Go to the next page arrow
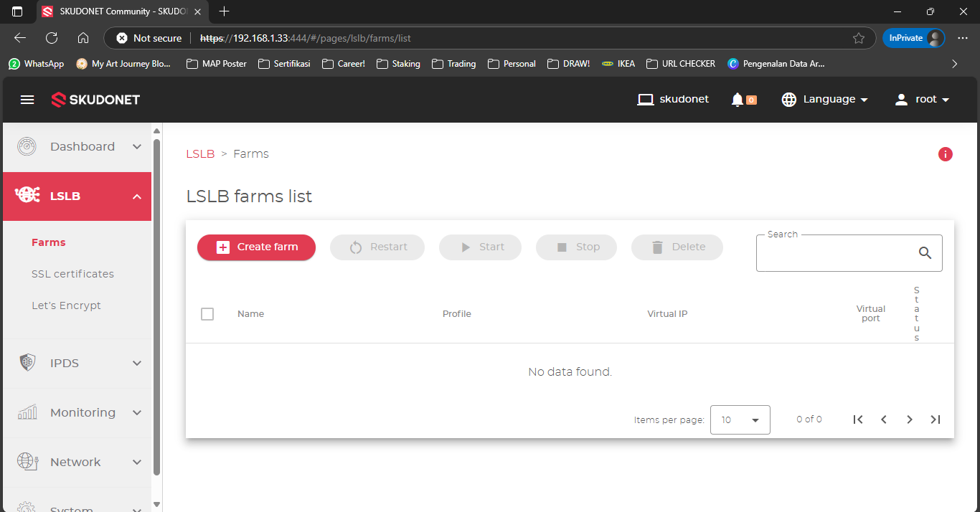 coord(909,419)
